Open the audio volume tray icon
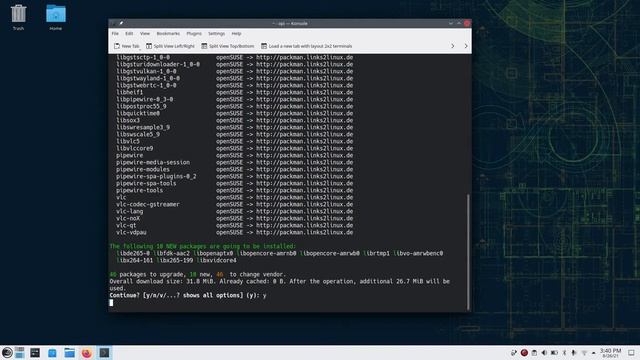 544,353
